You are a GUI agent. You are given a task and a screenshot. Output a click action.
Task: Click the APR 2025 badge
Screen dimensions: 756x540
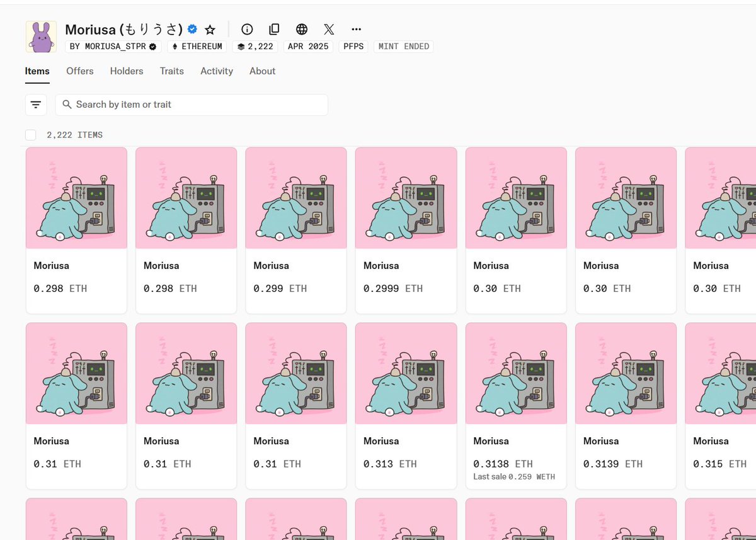(x=308, y=47)
